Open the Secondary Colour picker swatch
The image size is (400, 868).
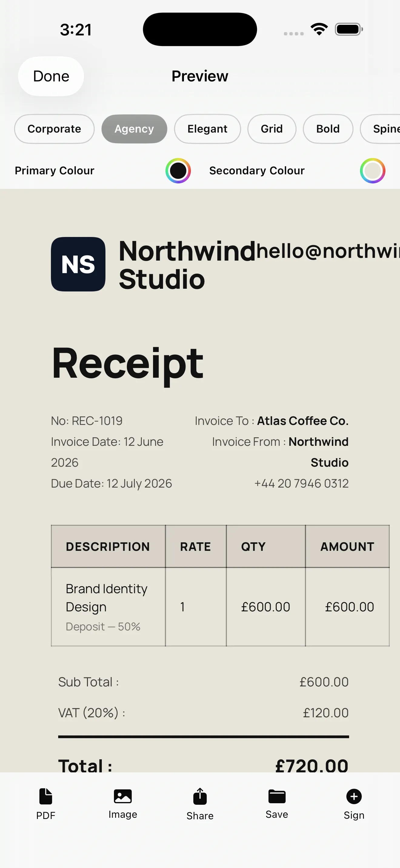click(x=372, y=170)
